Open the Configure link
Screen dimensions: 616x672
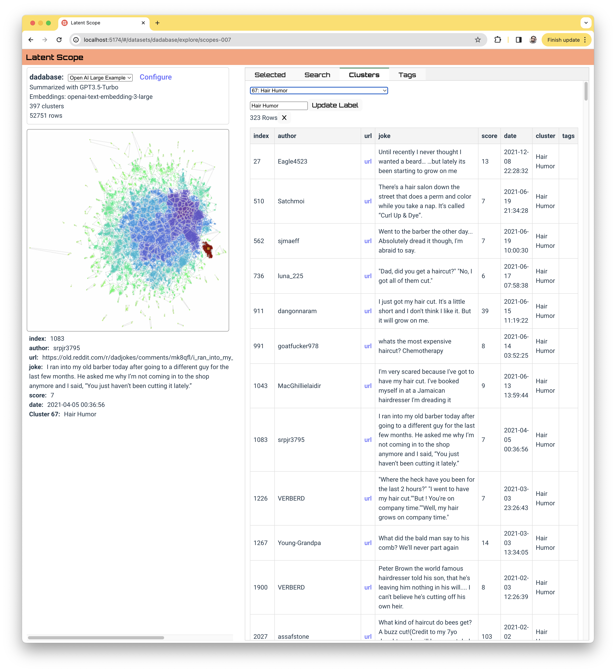pyautogui.click(x=155, y=77)
